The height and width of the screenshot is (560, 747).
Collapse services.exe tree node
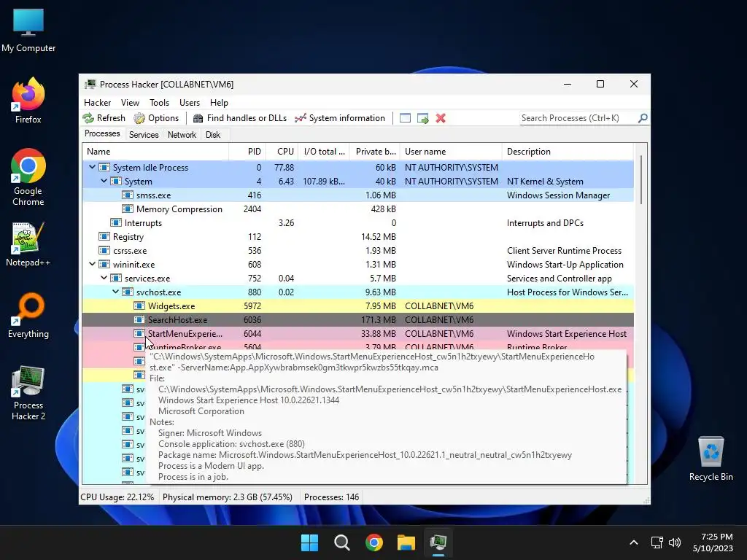pyautogui.click(x=104, y=278)
